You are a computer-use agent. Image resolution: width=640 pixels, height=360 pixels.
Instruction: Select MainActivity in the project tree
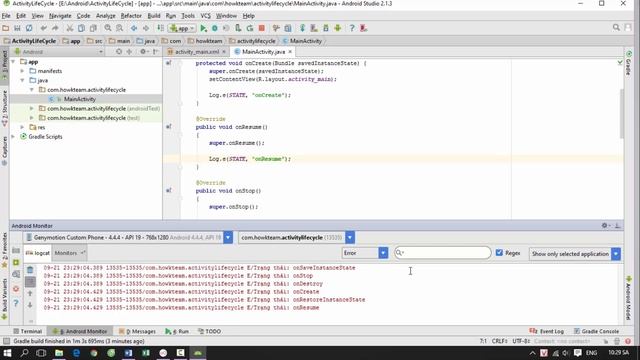click(79, 99)
